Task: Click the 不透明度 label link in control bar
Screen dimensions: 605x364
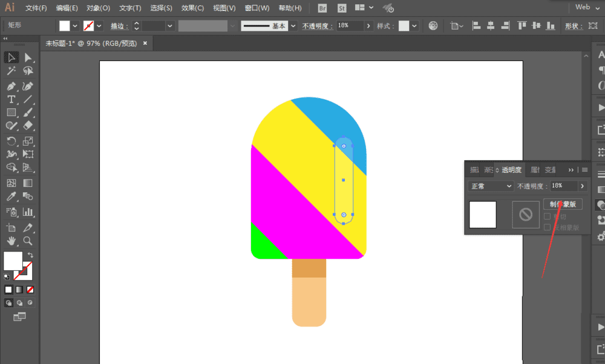Action: [x=317, y=26]
